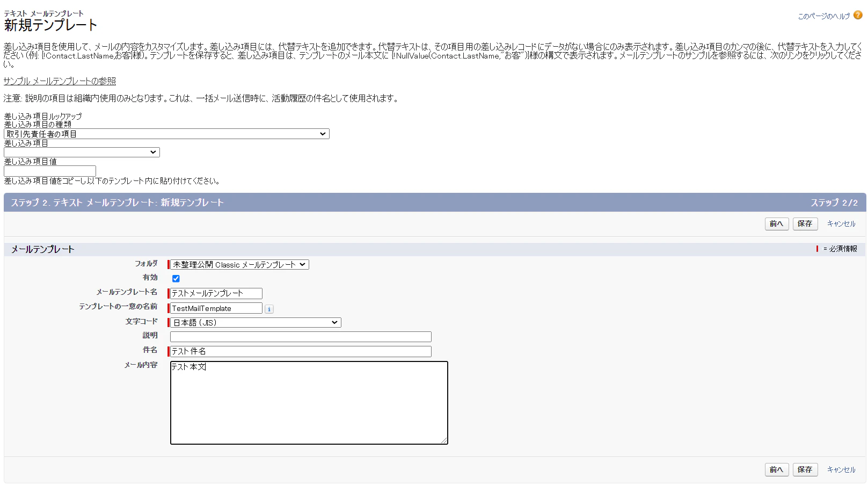868x485 pixels.
Task: Open the フォルダ dropdown
Action: point(239,264)
